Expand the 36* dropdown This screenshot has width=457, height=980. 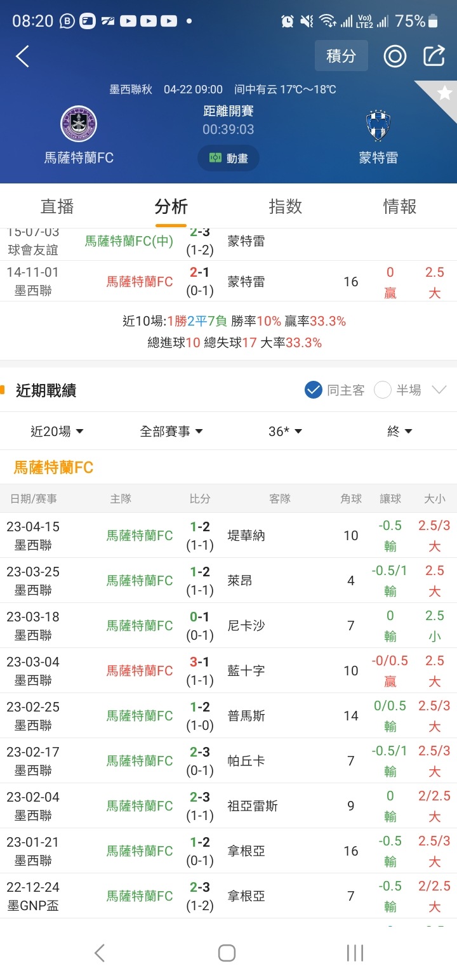(x=286, y=431)
